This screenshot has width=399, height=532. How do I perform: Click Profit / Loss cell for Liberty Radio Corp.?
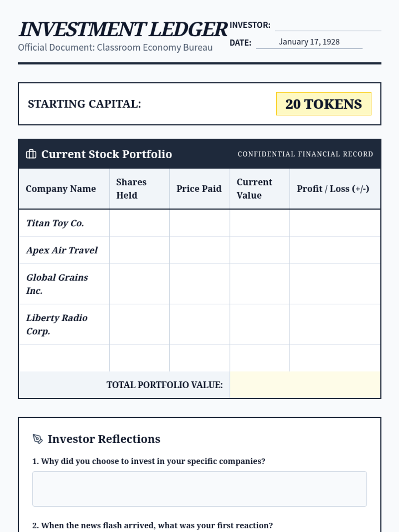click(335, 325)
